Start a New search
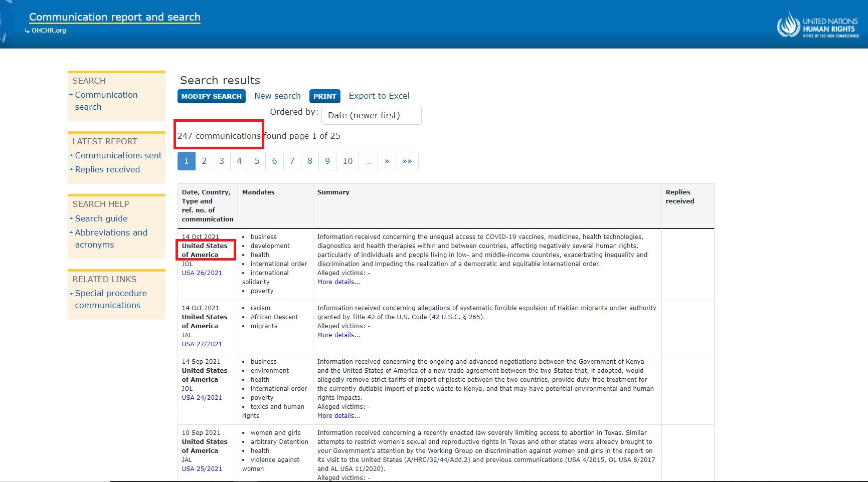The height and width of the screenshot is (482, 868). 277,96
